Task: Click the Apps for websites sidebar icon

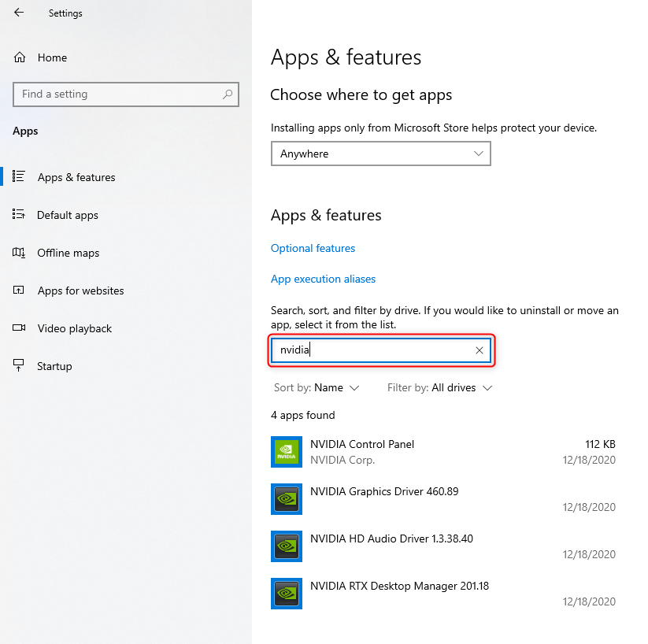Action: [x=19, y=291]
